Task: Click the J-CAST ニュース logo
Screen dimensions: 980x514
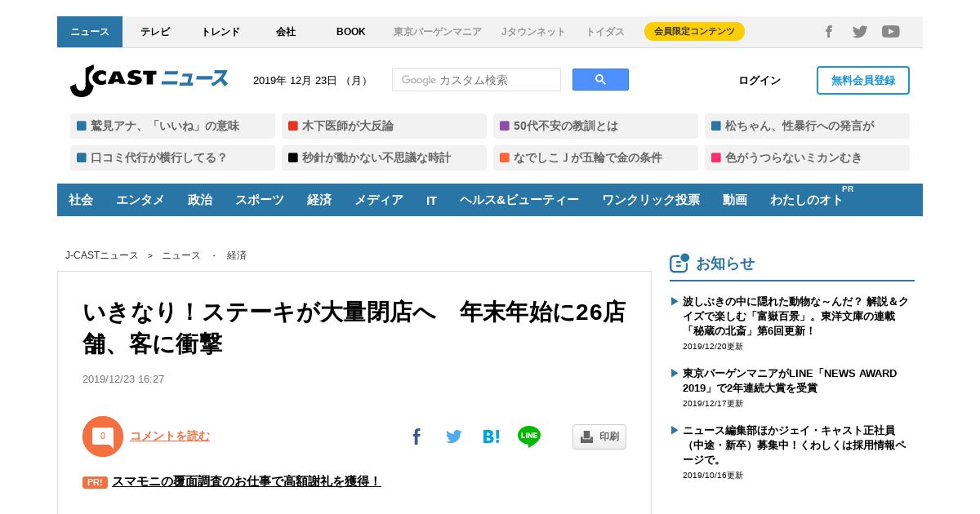Action: click(149, 80)
